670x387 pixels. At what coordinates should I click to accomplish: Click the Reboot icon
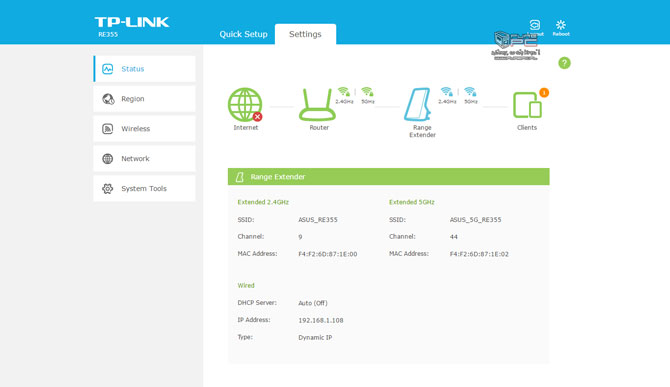tap(561, 25)
